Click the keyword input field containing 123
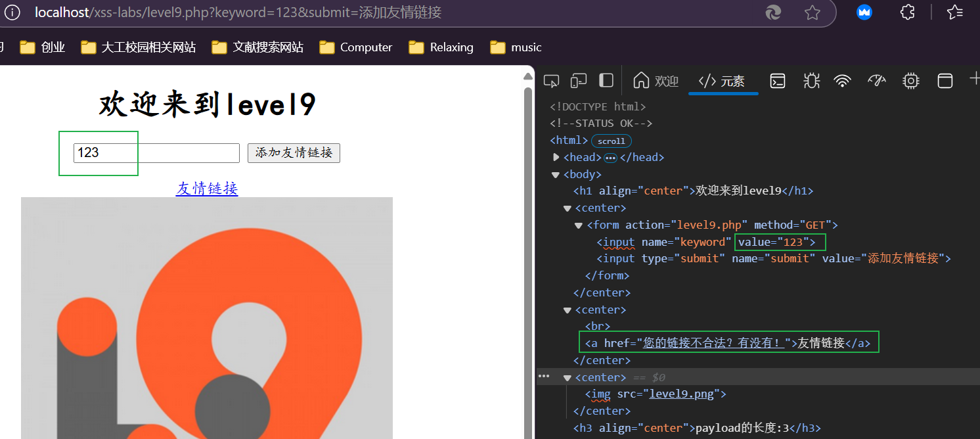The width and height of the screenshot is (980, 439). click(156, 152)
